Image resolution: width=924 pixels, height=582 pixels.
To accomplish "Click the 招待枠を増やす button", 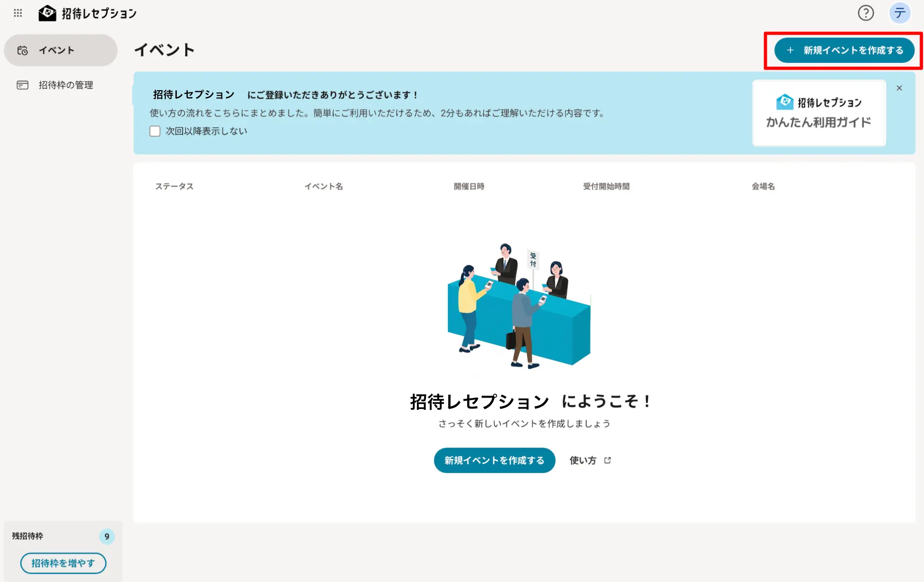I will pos(63,563).
